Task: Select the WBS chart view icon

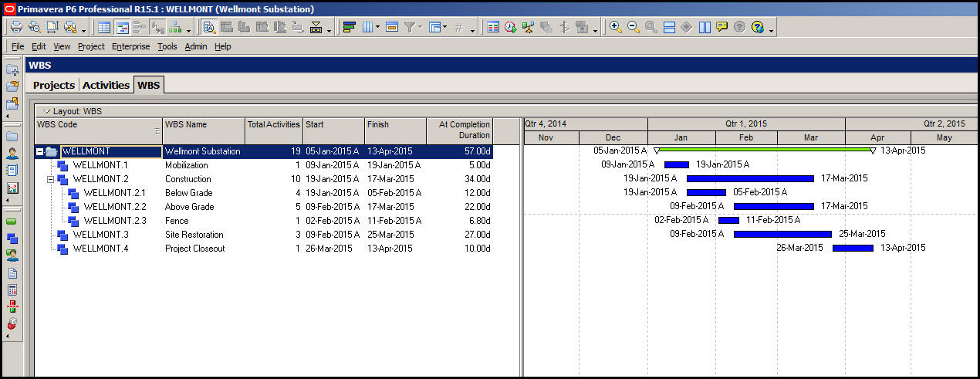Action: pyautogui.click(x=174, y=27)
